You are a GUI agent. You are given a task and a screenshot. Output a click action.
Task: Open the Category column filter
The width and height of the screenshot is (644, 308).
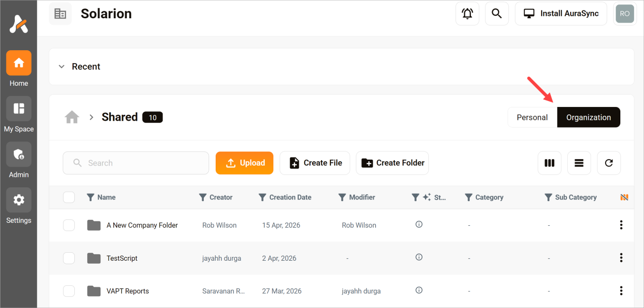469,197
